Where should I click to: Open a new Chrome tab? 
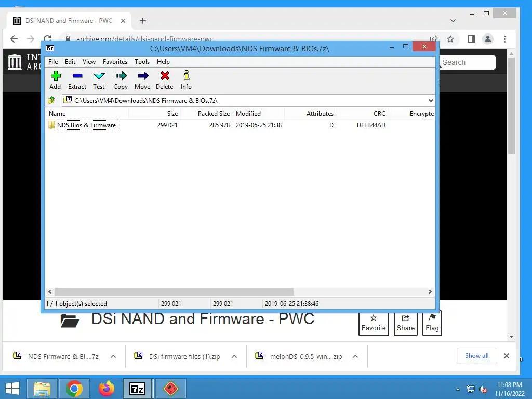click(143, 21)
